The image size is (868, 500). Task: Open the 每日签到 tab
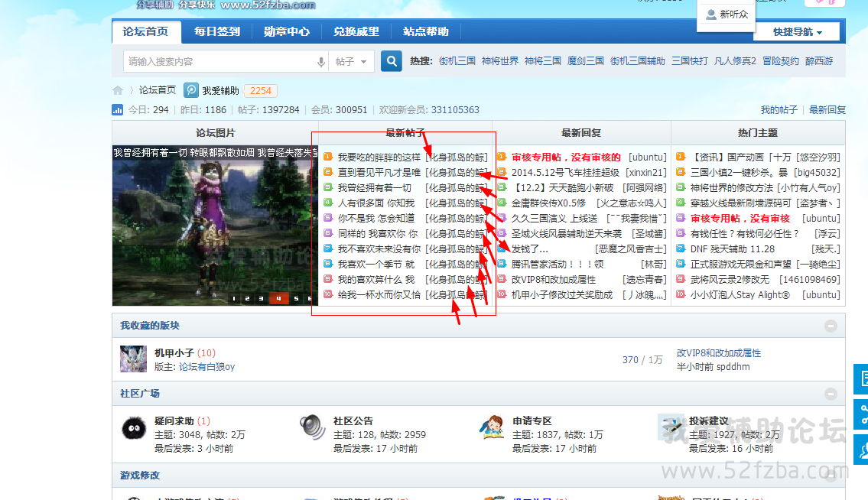coord(217,31)
